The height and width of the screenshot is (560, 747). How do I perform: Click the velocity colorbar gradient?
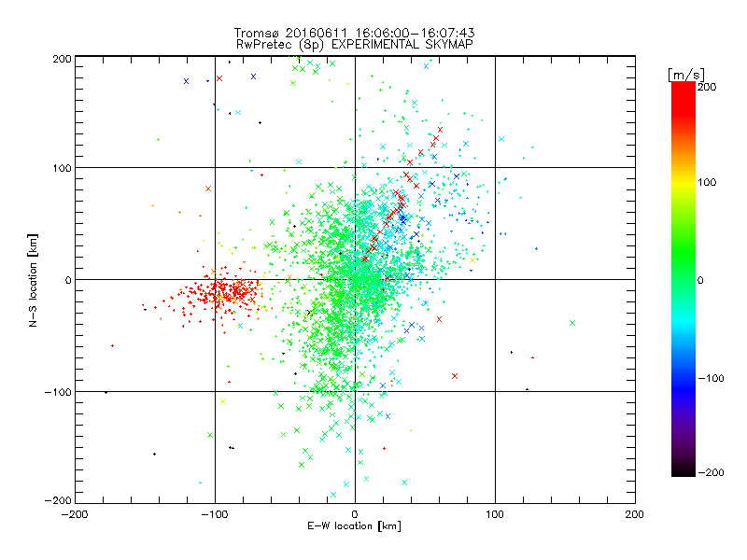pos(684,279)
